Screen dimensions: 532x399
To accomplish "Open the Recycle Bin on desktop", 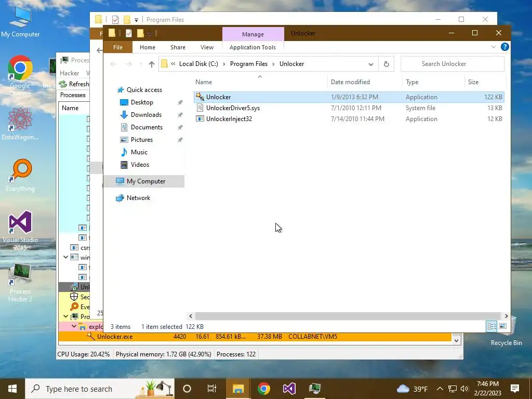I will coord(506,332).
